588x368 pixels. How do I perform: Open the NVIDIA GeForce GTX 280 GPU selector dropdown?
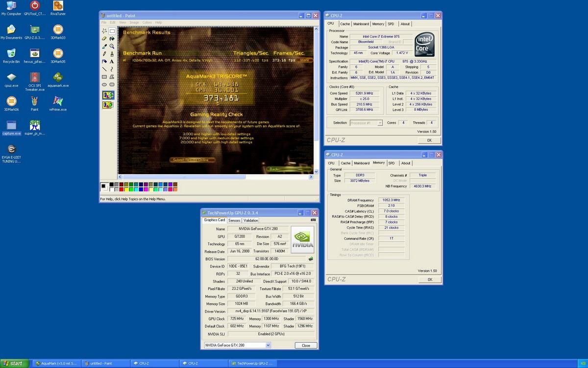click(x=237, y=345)
